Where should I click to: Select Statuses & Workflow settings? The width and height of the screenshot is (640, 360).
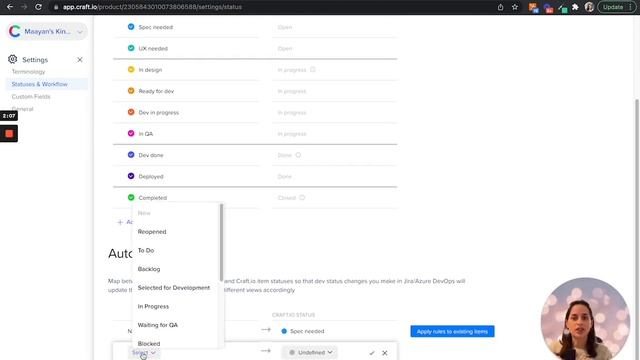coord(40,84)
